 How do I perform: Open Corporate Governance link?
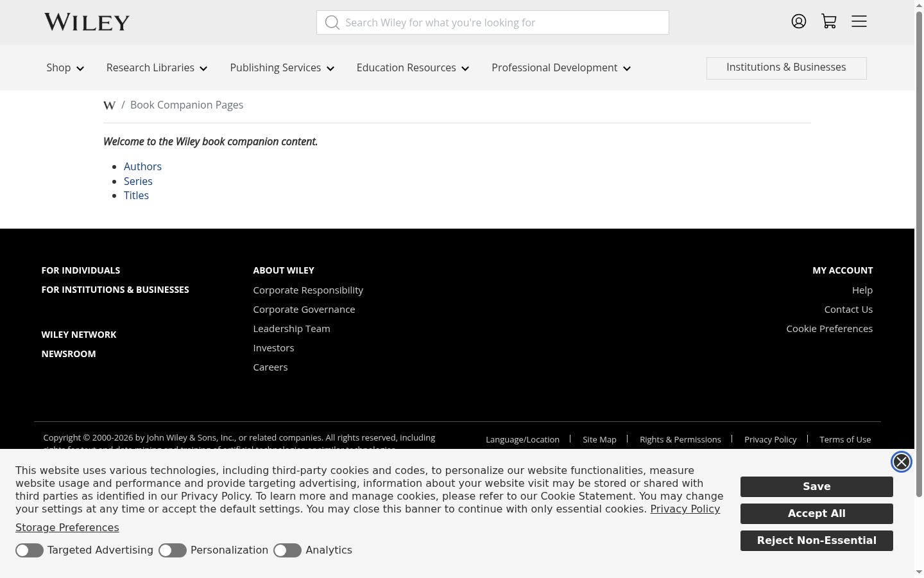point(304,310)
